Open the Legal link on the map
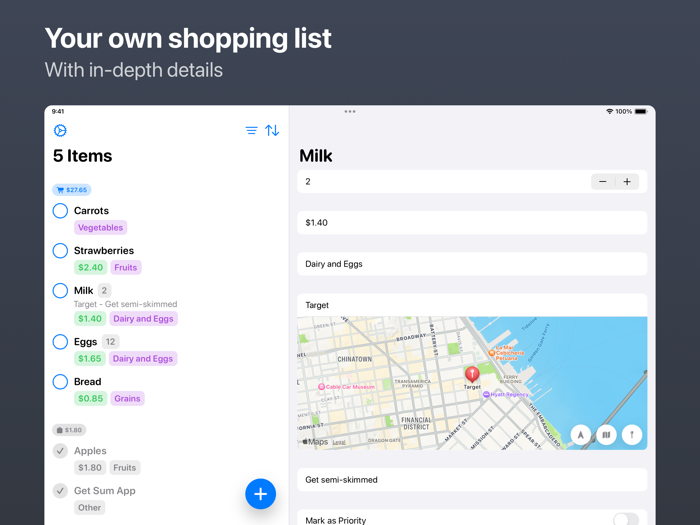This screenshot has width=700, height=525. [x=339, y=442]
